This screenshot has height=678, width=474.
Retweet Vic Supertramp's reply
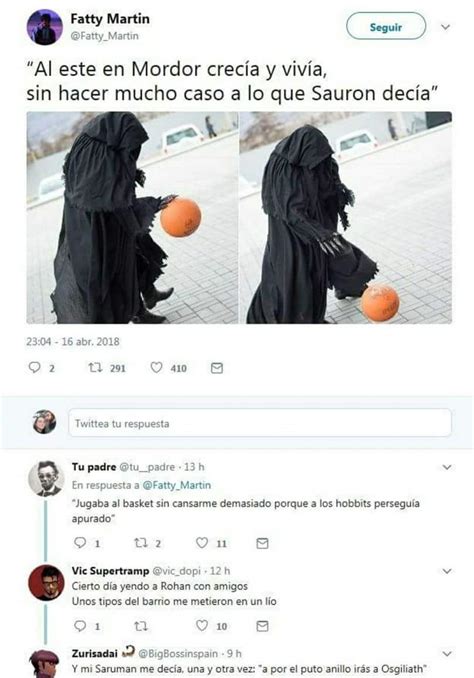click(x=141, y=626)
